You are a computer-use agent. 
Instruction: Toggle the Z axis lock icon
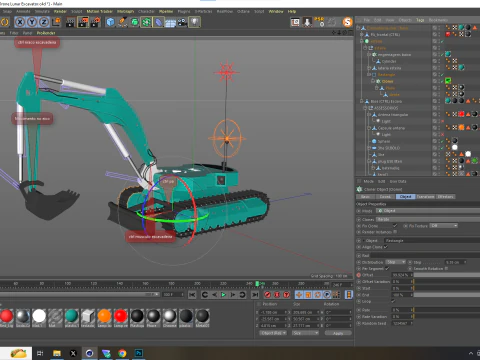(x=44, y=22)
